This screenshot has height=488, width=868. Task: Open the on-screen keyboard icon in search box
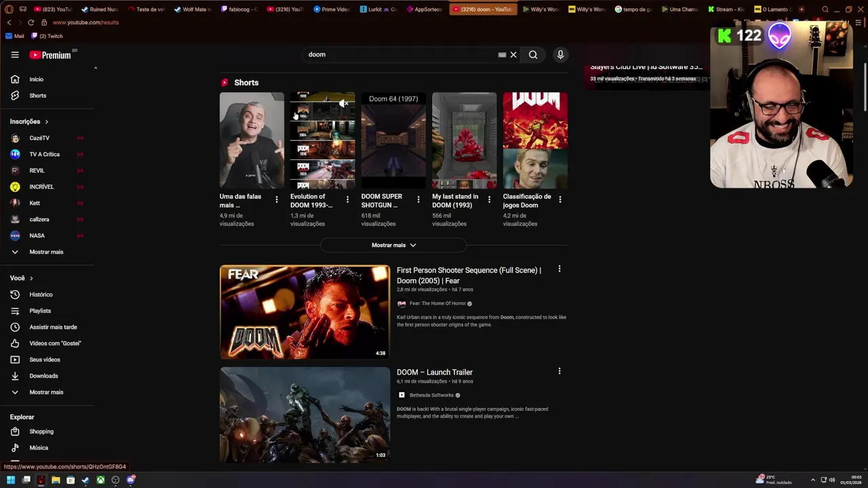click(x=502, y=55)
